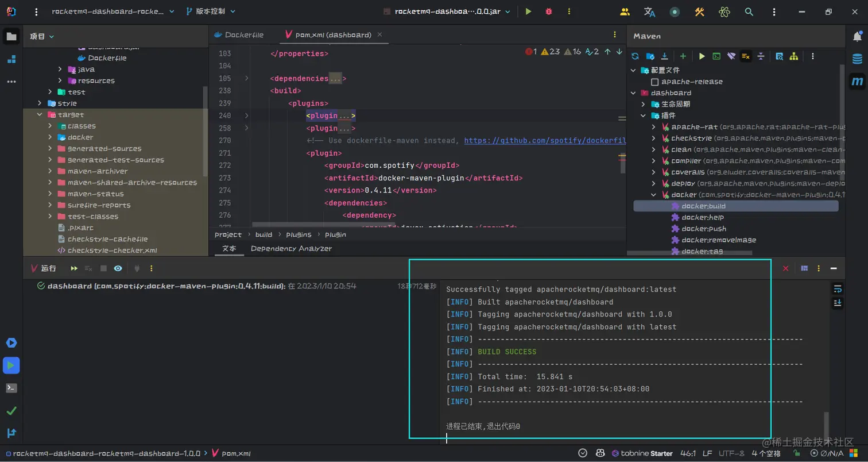868x462 pixels.
Task: Open the Execute Maven Goal terminal icon
Action: (x=716, y=56)
